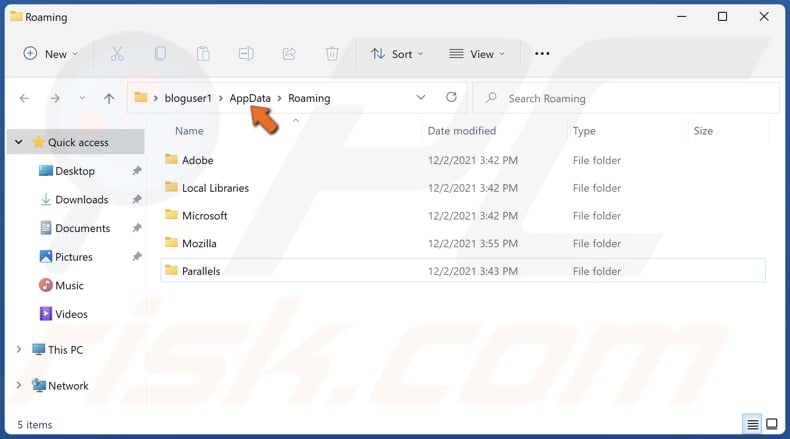Expand the This PC tree node
The height and width of the screenshot is (439, 790).
pyautogui.click(x=19, y=349)
